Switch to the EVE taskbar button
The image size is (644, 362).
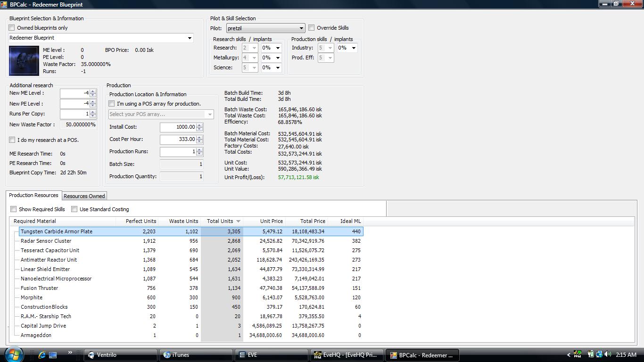272,355
